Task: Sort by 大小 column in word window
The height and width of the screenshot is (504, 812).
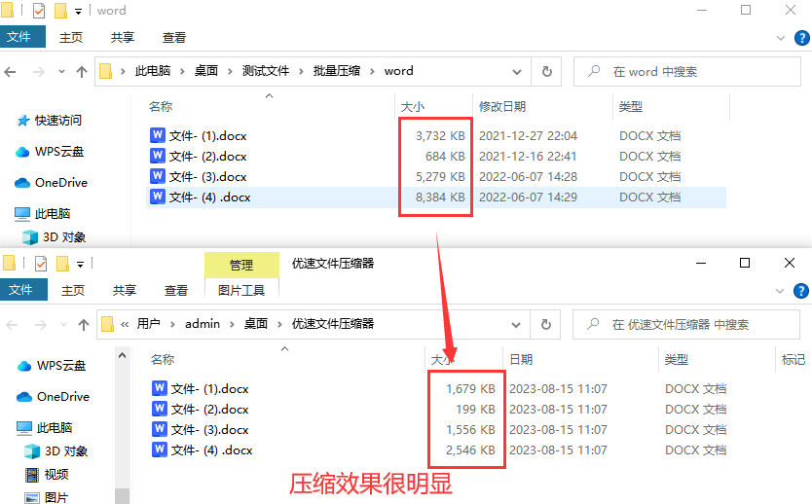Action: [412, 107]
